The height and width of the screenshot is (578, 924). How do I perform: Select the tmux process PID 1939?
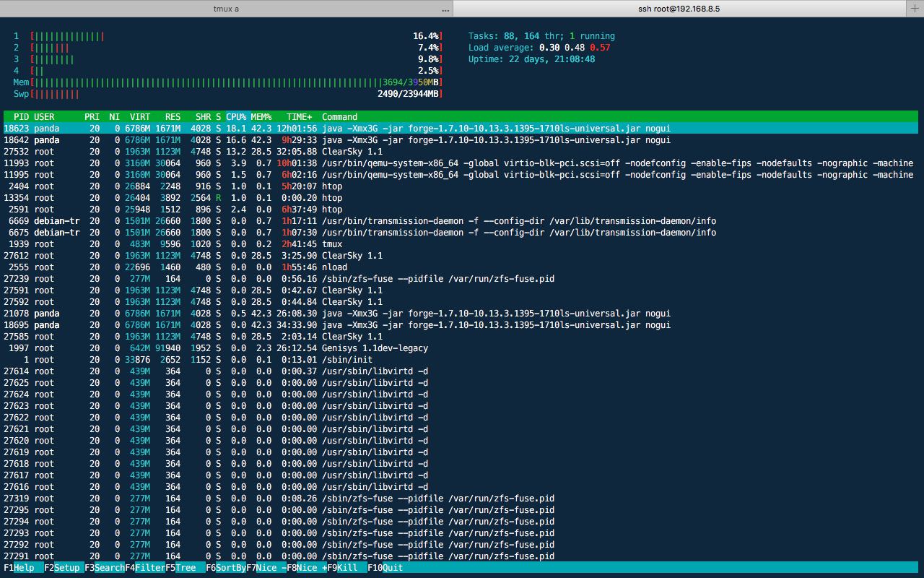[461, 244]
